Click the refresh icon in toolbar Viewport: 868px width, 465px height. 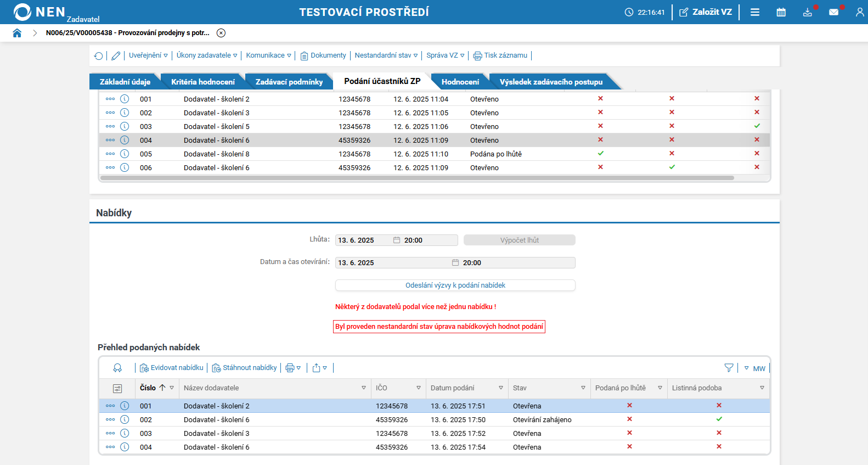[99, 55]
